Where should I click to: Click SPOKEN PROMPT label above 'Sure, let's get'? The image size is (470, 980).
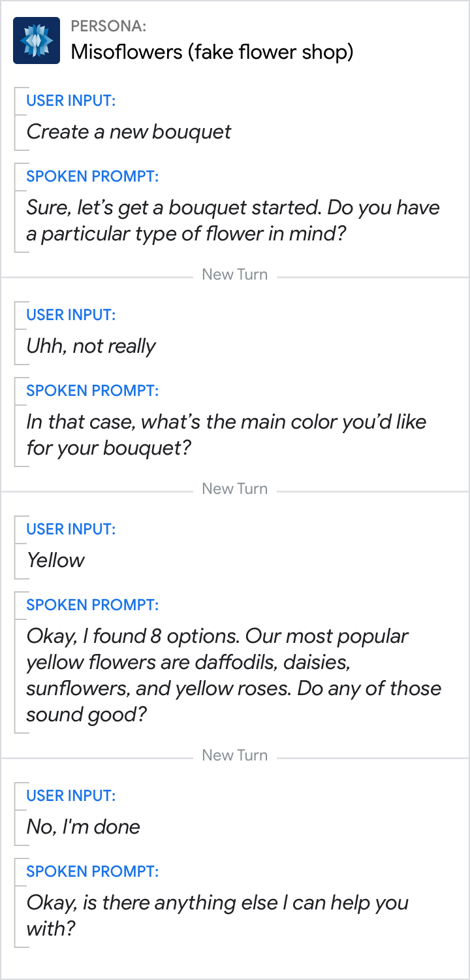[92, 176]
